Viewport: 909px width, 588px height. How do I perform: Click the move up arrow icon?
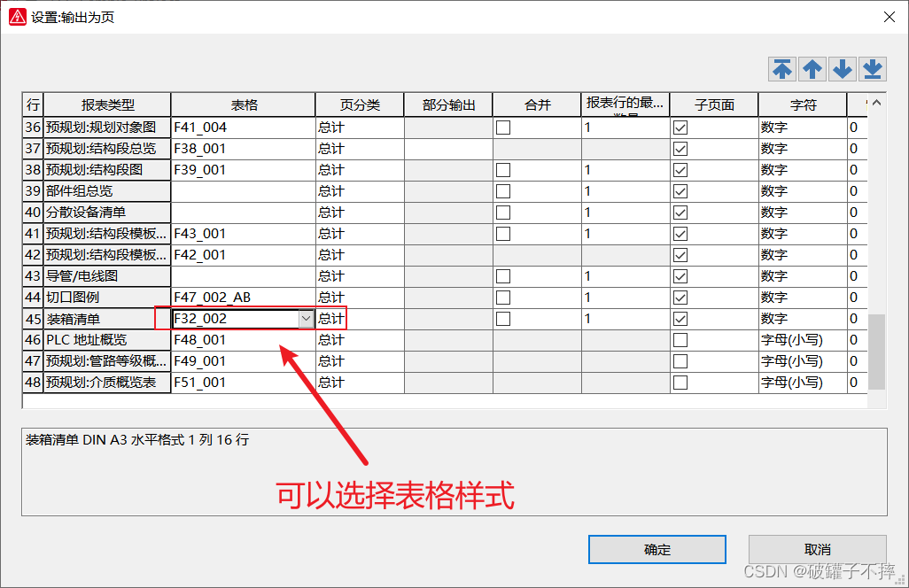[x=812, y=69]
